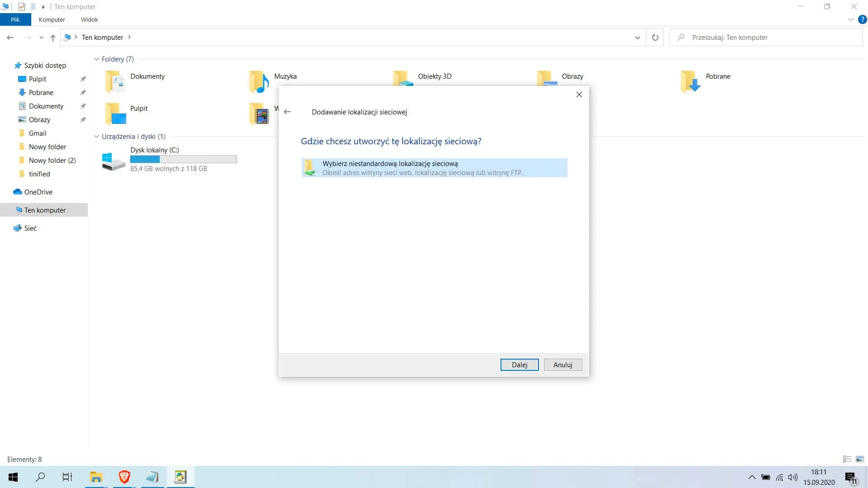This screenshot has width=868, height=488.
Task: Click the up-one-level arrow in navigation bar
Action: (53, 38)
